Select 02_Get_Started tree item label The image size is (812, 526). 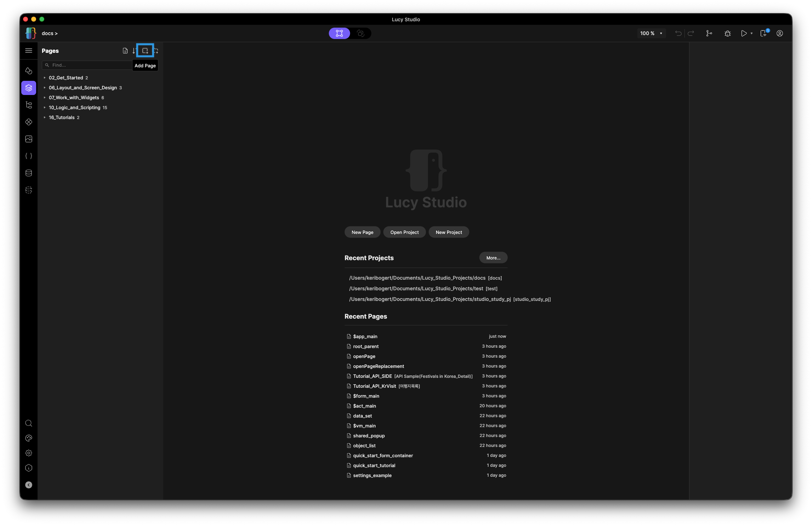pos(66,78)
